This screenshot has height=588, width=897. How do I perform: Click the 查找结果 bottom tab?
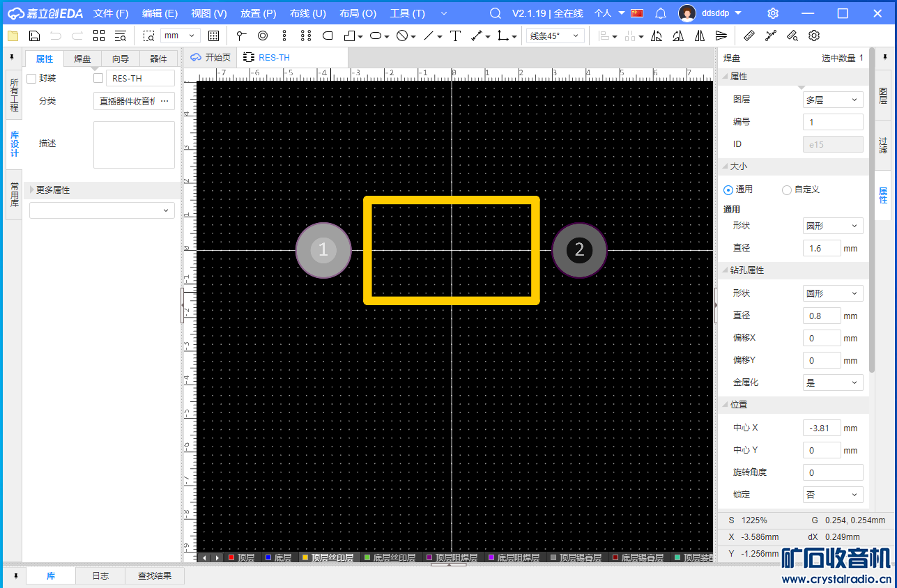click(155, 576)
